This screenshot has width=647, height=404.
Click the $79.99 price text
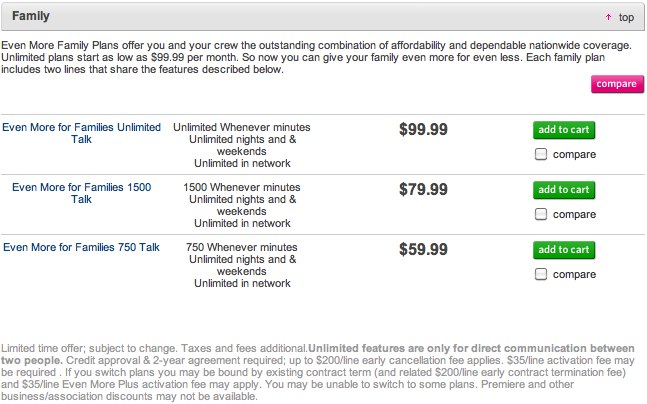pos(423,190)
